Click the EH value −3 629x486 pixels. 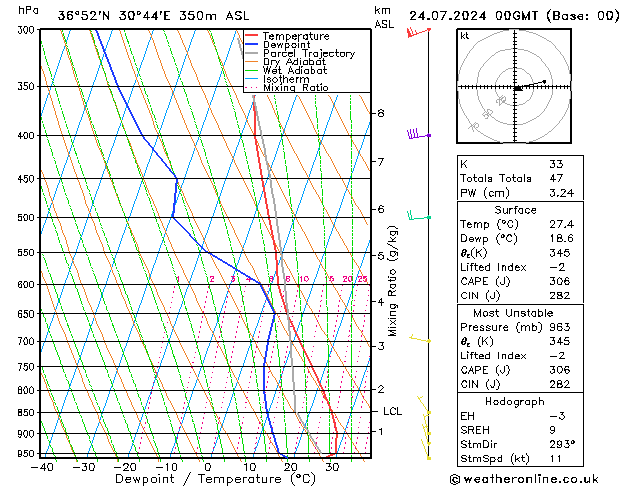[557, 416]
